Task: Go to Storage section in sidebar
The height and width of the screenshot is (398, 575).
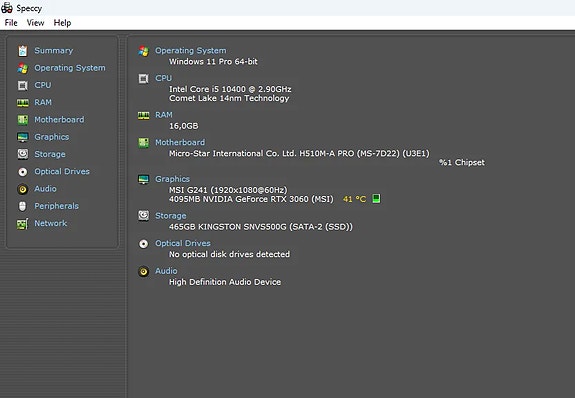Action: [50, 154]
